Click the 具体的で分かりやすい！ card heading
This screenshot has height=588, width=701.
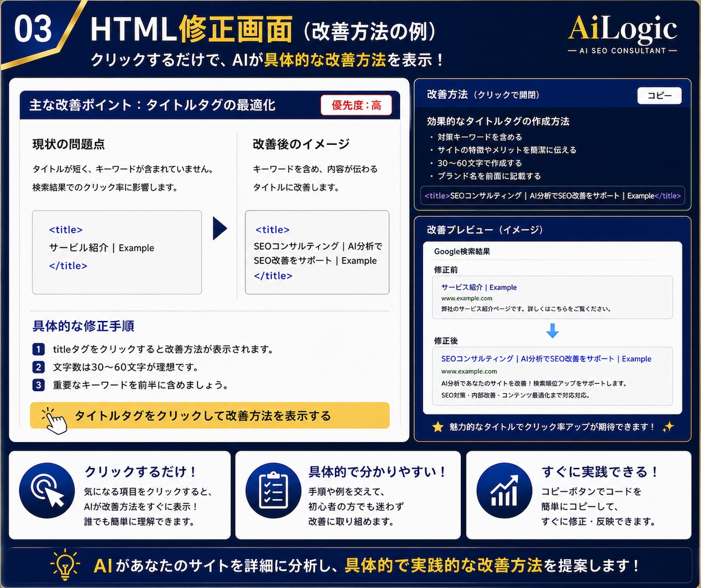click(378, 472)
